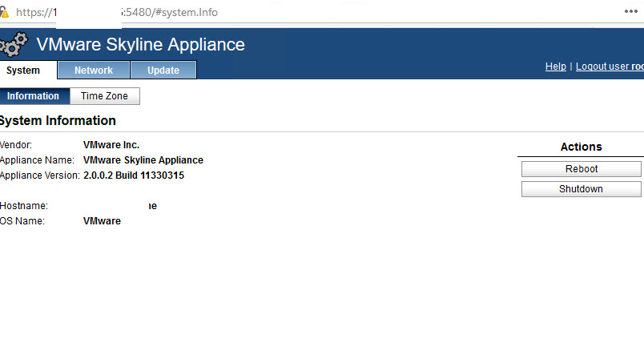Click the System Information heading
This screenshot has width=644, height=351.
coord(58,121)
